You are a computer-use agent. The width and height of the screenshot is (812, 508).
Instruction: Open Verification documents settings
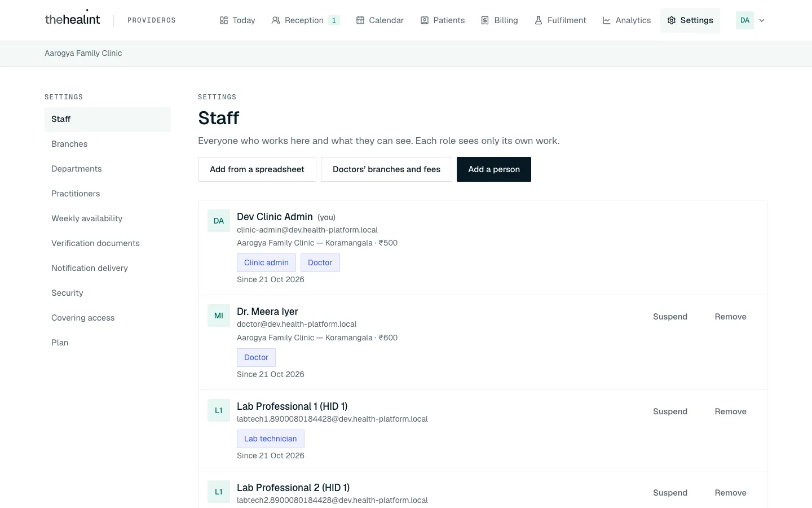coord(108,243)
